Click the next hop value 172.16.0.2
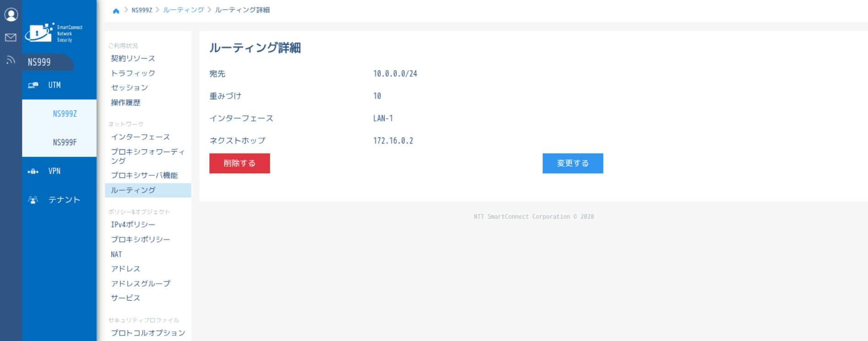 pos(393,141)
